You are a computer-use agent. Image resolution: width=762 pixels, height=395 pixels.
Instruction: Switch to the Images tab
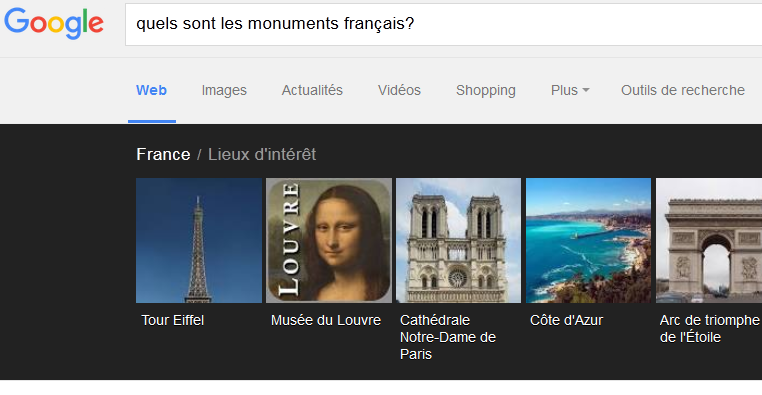pyautogui.click(x=224, y=90)
